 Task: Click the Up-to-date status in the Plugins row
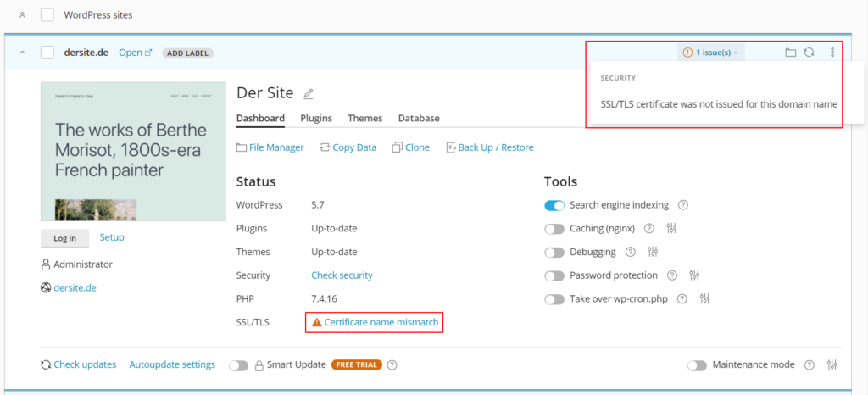click(334, 229)
